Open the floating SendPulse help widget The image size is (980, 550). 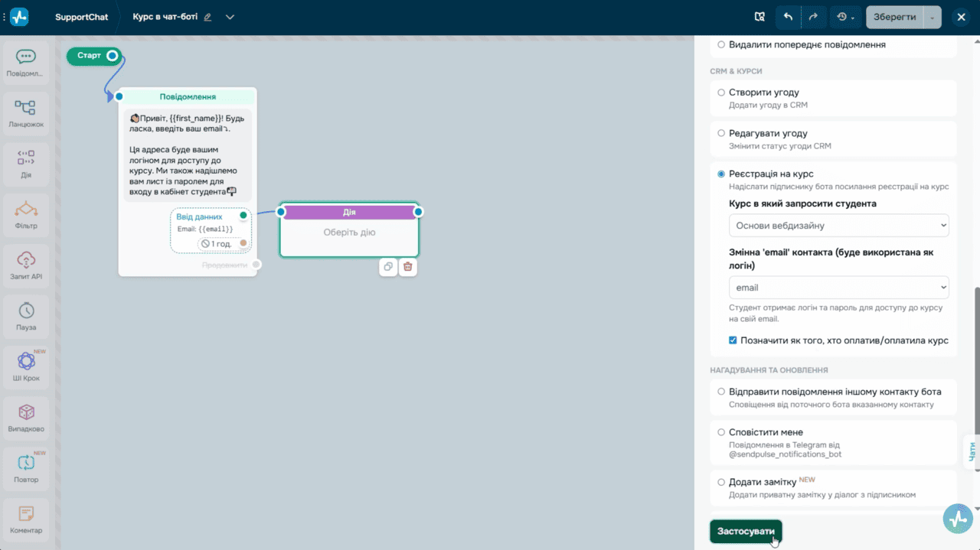coord(959,519)
